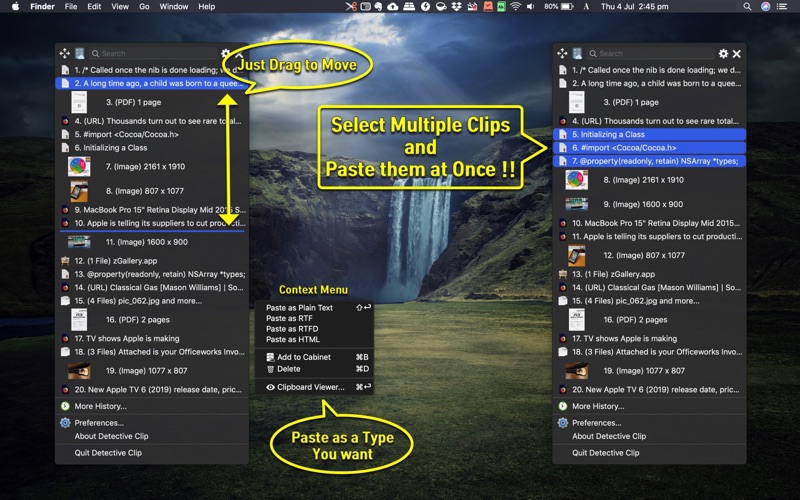800x500 pixels.
Task: Select clip '11. (Image) 1600 x 900'
Action: 152,242
